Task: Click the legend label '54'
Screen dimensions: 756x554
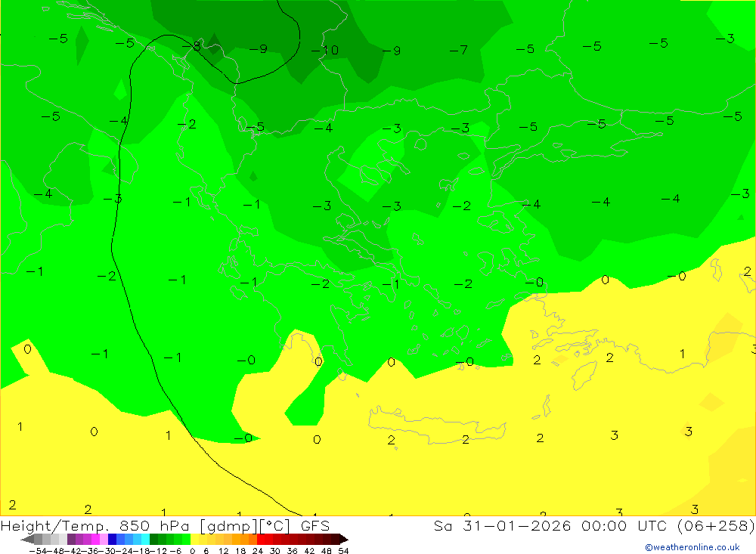Action: pos(343,551)
